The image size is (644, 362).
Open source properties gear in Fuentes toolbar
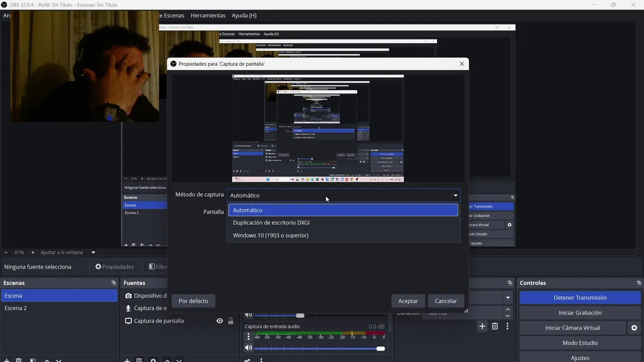[153, 360]
